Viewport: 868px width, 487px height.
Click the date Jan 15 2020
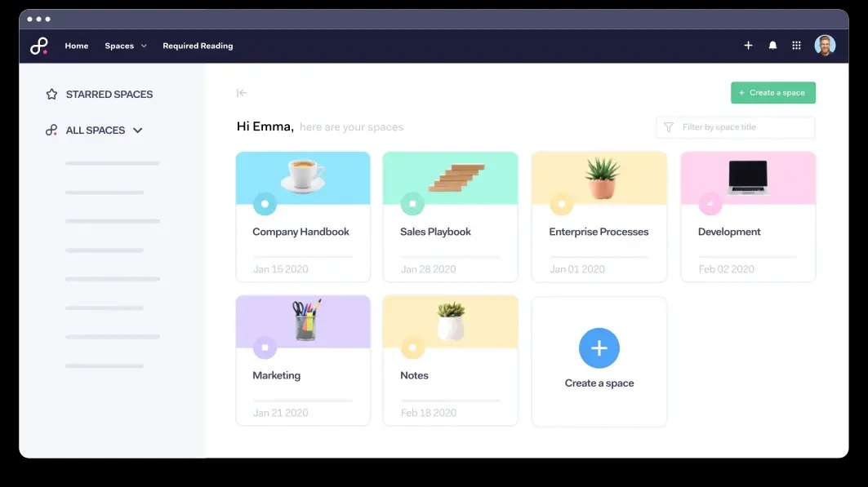pos(281,269)
